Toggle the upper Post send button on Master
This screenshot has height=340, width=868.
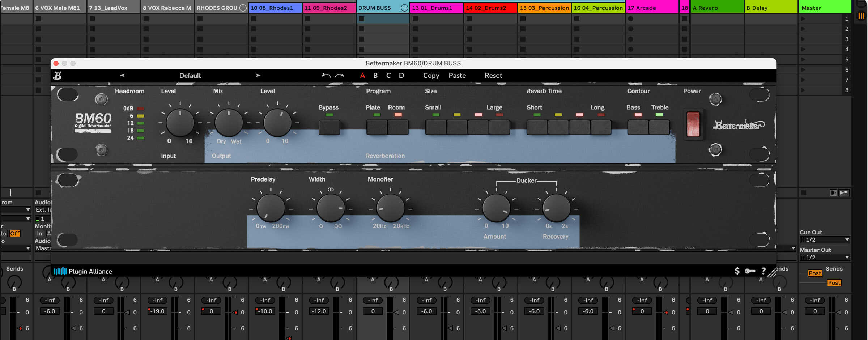(815, 273)
